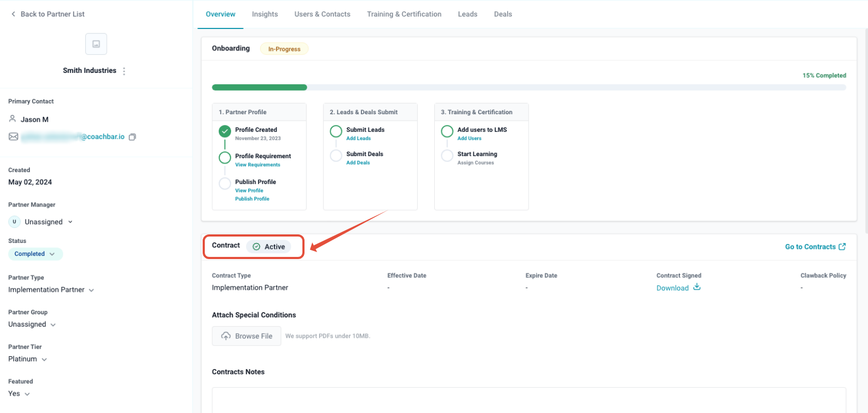Open the three-dot menu beside Smith Industries
Viewport: 868px width, 413px height.
(x=124, y=71)
